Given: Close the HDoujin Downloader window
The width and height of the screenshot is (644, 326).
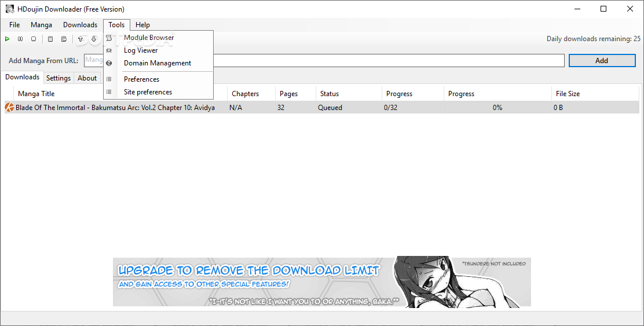Looking at the screenshot, I should (x=630, y=9).
